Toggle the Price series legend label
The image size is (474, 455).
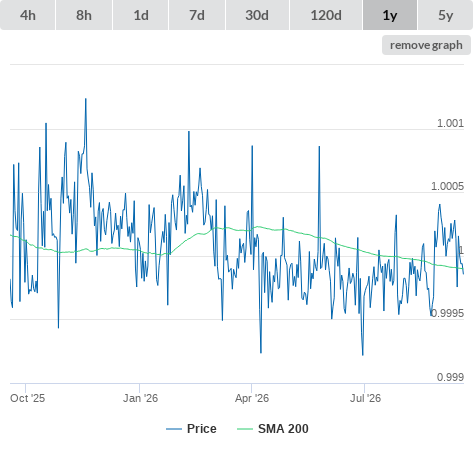(x=202, y=429)
